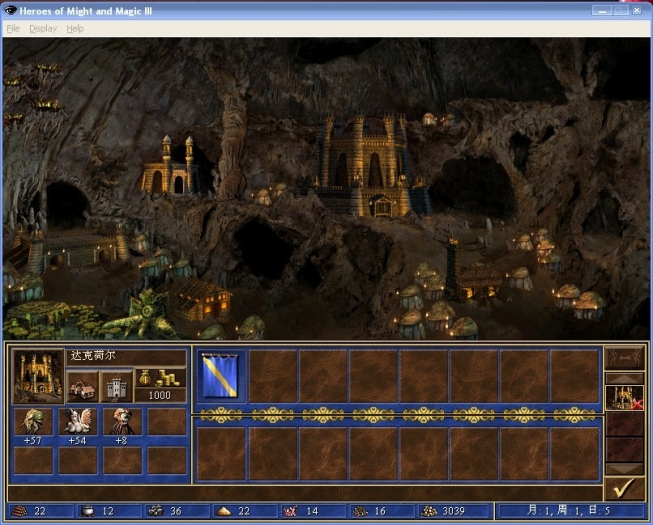Click the blue garrison flag banner
This screenshot has height=525, width=653.
point(220,376)
